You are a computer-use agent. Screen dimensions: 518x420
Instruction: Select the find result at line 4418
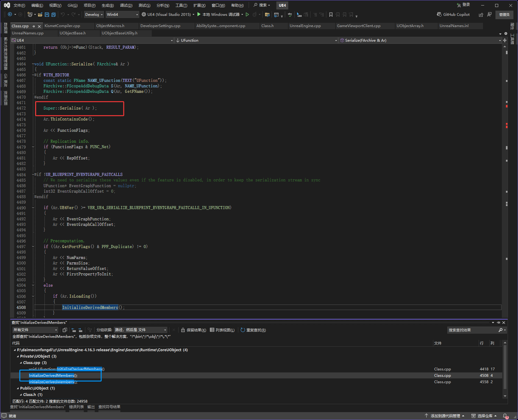click(256, 369)
